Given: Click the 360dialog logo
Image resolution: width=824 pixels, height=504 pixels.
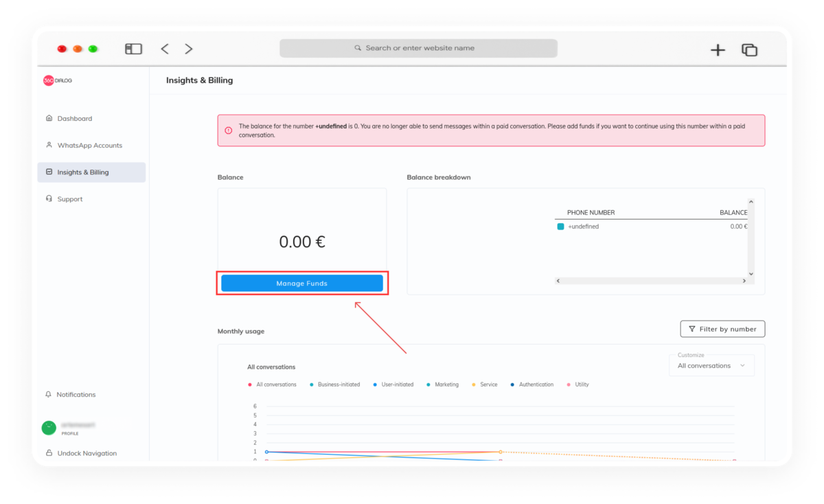Looking at the screenshot, I should point(58,80).
